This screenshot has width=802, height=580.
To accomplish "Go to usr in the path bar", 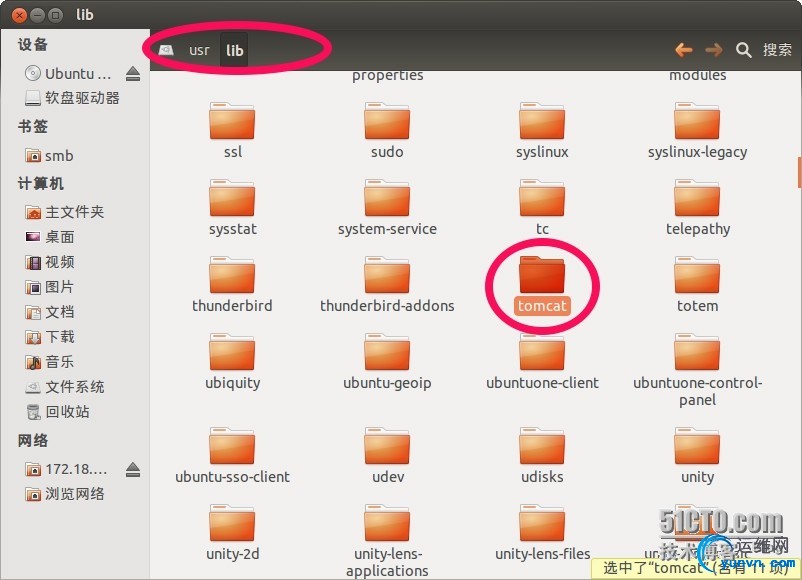I will [x=199, y=50].
